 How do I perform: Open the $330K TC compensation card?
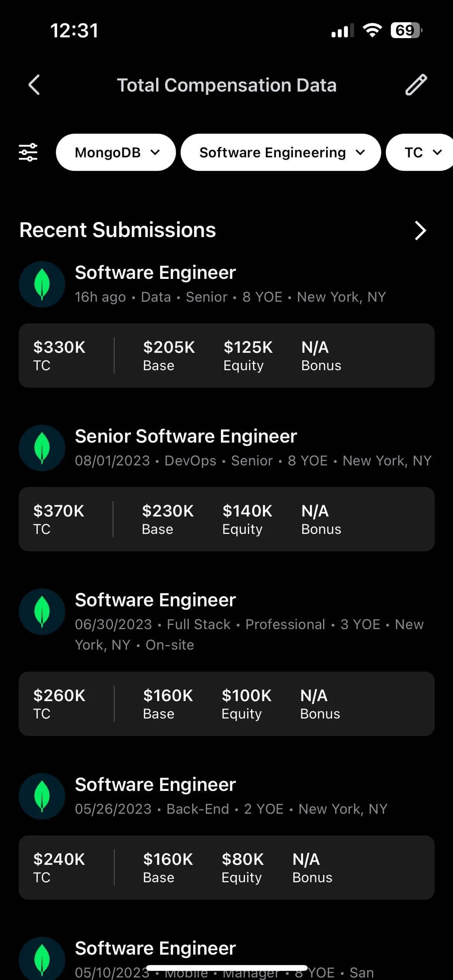(x=226, y=355)
